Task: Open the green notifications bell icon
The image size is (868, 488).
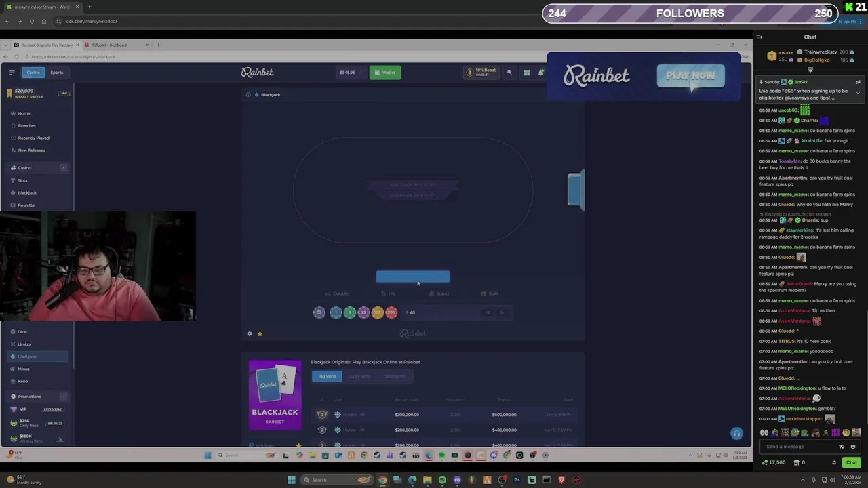Action: 541,73
